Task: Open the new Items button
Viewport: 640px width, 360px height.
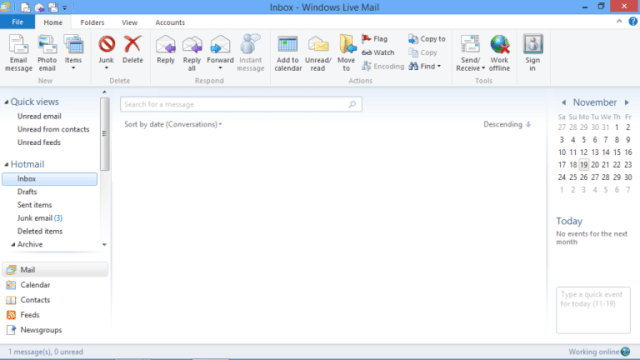Action: click(x=73, y=53)
